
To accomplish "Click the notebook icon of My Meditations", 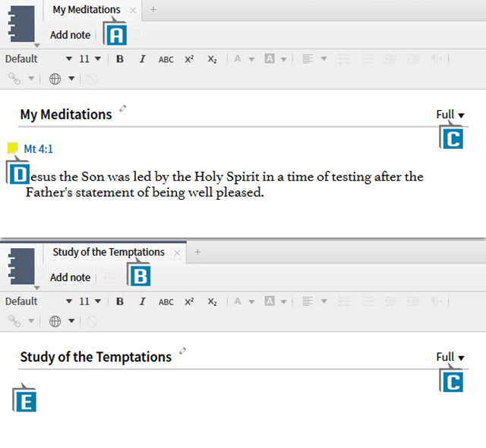I will (21, 23).
